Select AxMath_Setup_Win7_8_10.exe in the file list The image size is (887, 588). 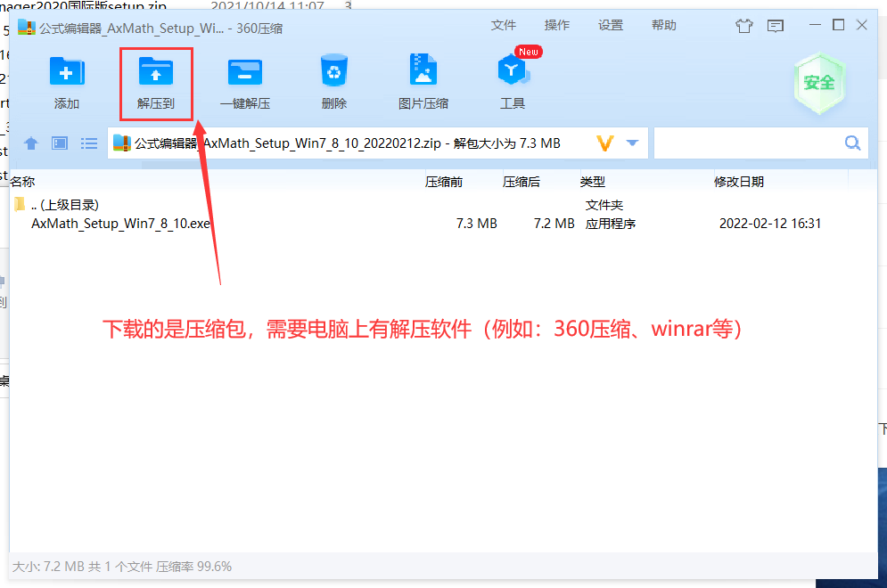pyautogui.click(x=121, y=224)
